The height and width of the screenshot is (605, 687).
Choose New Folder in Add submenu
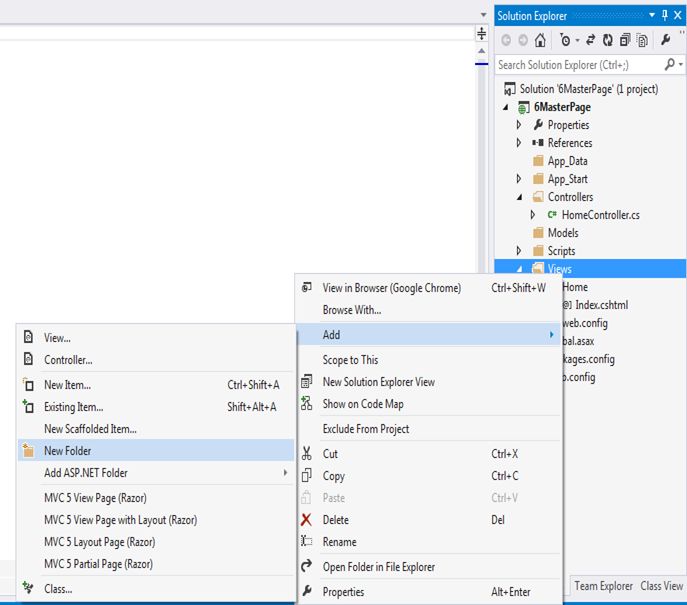(x=156, y=450)
